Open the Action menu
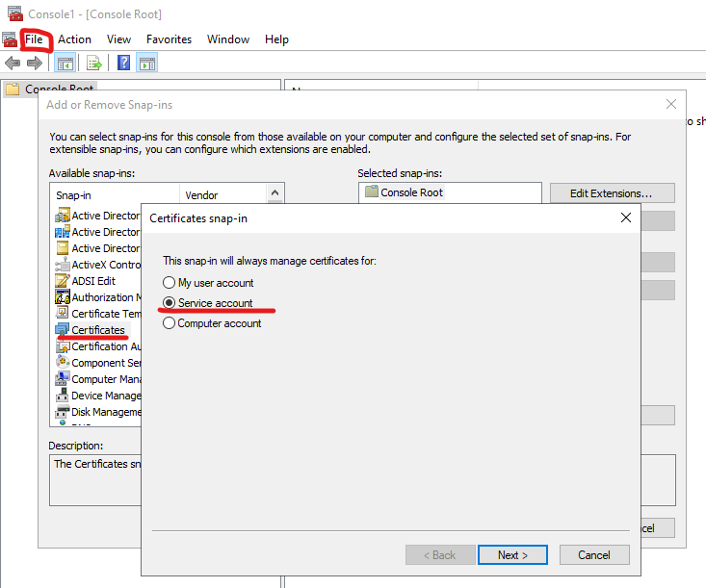706x588 pixels. 74,39
